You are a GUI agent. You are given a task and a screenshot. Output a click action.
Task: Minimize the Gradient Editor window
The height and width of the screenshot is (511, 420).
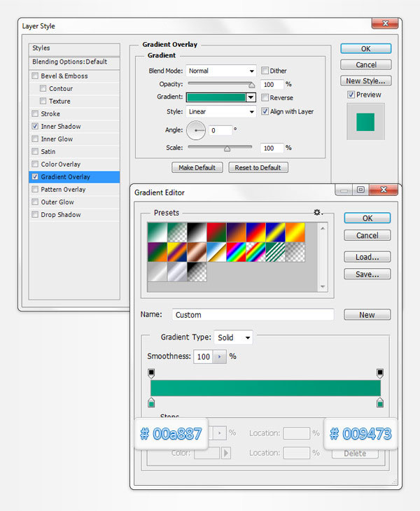[344, 190]
